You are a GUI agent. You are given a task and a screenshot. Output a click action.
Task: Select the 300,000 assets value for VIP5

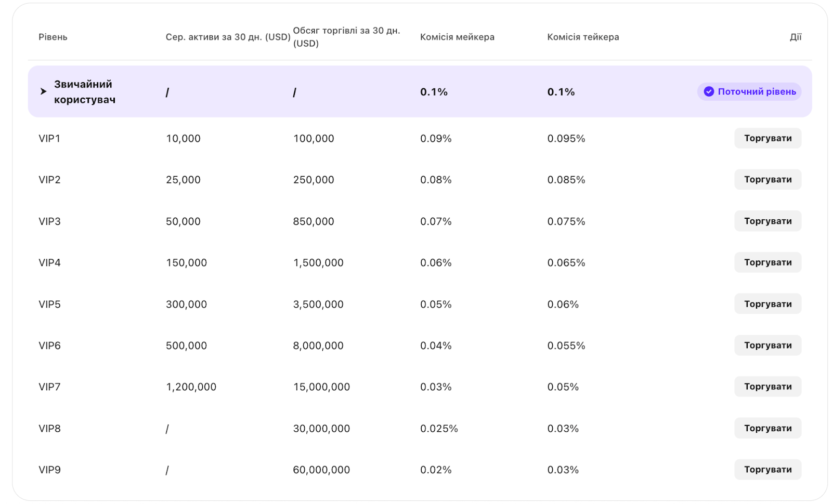[186, 304]
